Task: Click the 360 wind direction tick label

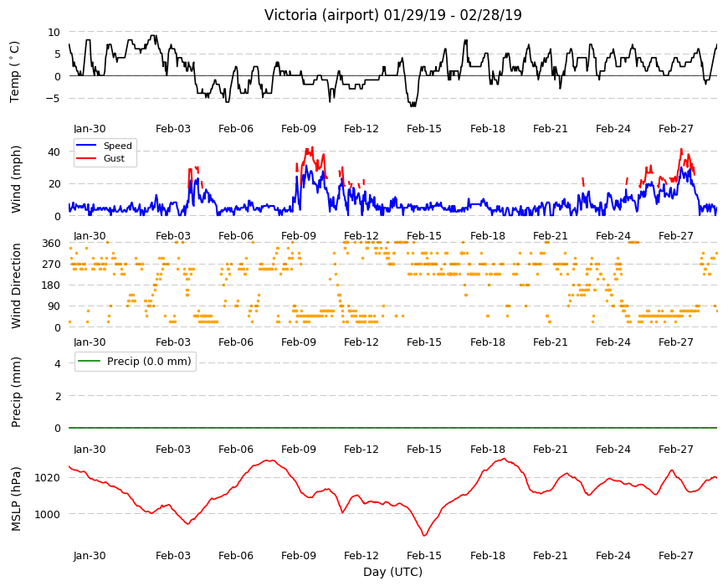Action: tap(52, 244)
